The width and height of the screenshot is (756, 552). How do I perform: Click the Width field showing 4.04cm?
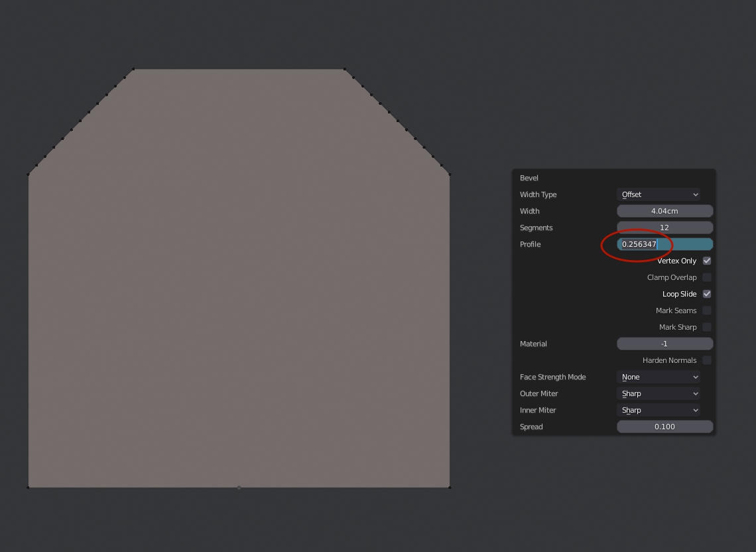click(665, 211)
